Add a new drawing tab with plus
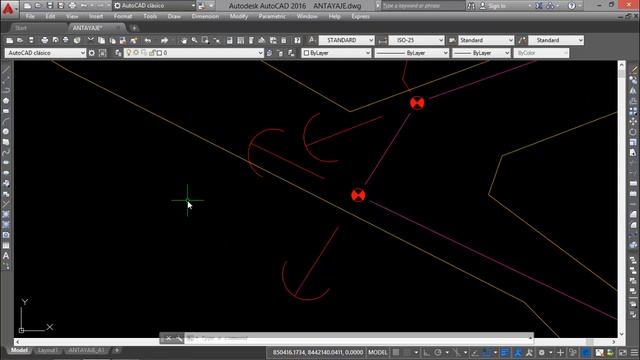This screenshot has height=360, width=640. [x=134, y=28]
